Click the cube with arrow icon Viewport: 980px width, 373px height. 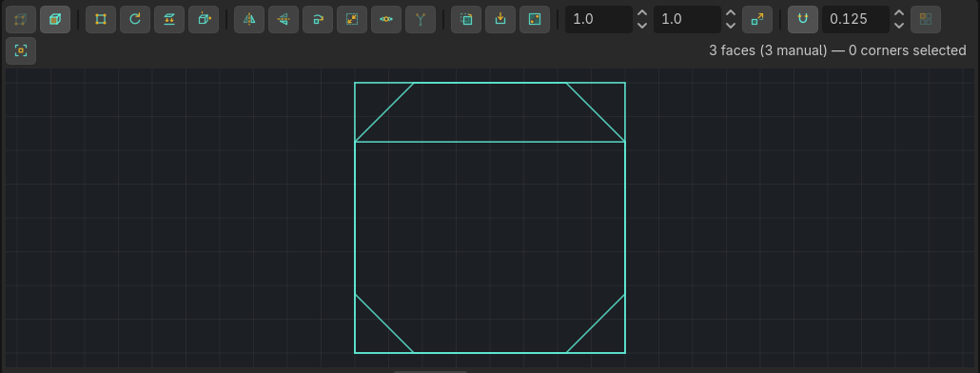[204, 19]
